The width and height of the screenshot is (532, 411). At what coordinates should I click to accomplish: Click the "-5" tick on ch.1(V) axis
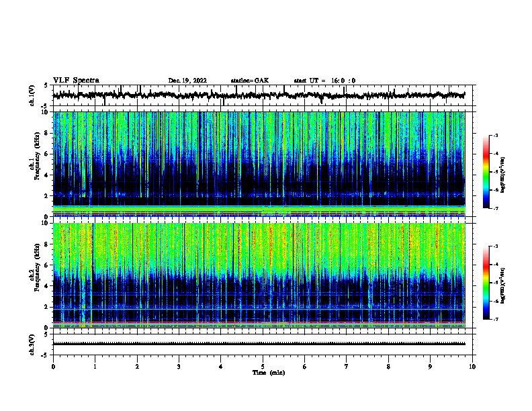(x=45, y=106)
